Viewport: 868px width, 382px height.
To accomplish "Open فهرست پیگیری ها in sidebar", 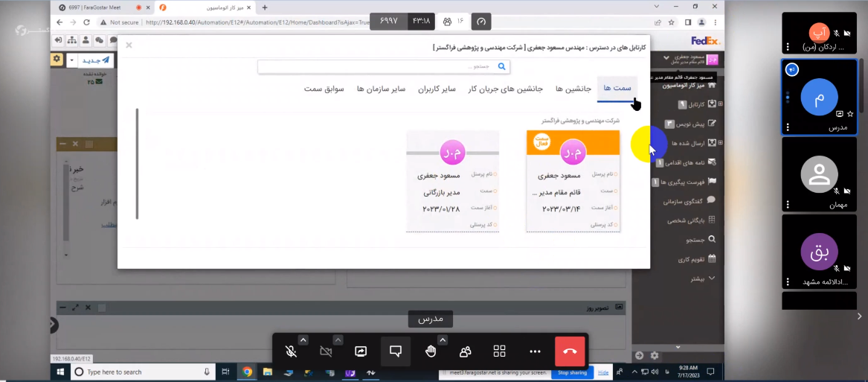I will 684,182.
